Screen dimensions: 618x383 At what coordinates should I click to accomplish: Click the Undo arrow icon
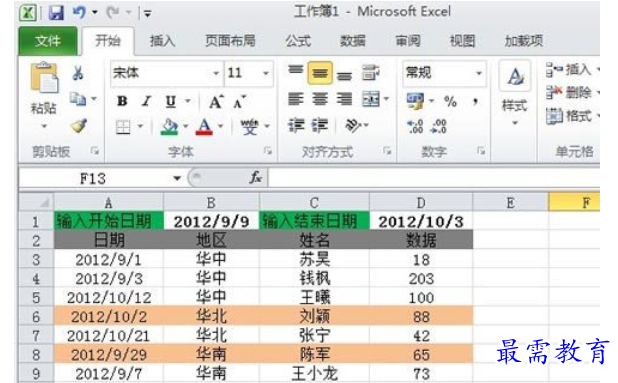point(79,13)
